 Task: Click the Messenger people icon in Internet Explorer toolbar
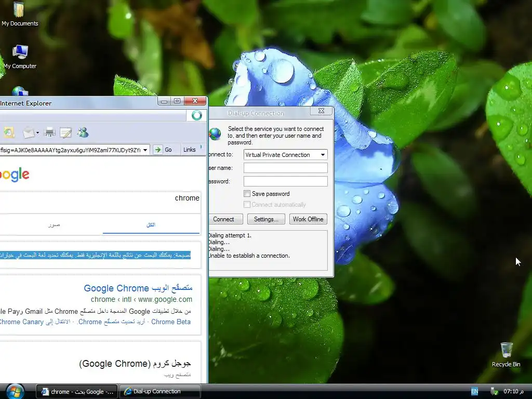[83, 132]
